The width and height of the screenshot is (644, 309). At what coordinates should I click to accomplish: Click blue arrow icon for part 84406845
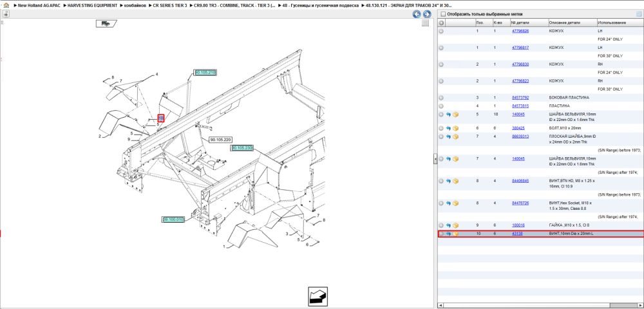pos(448,181)
